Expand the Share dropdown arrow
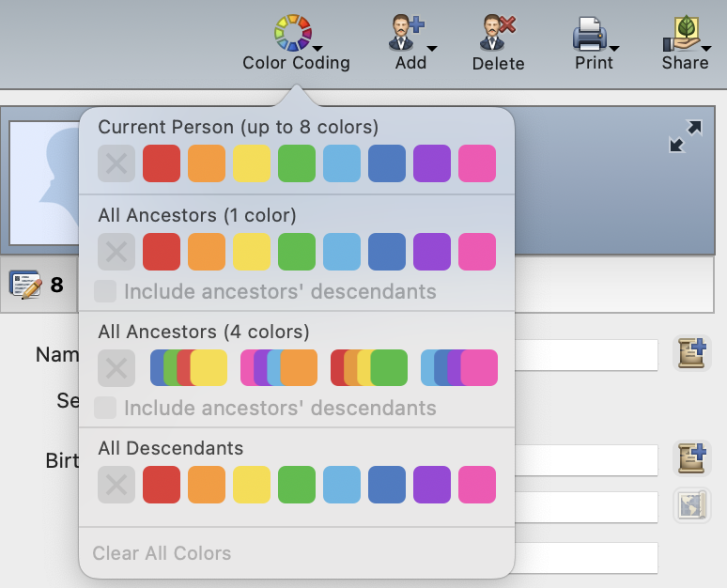 (x=706, y=48)
